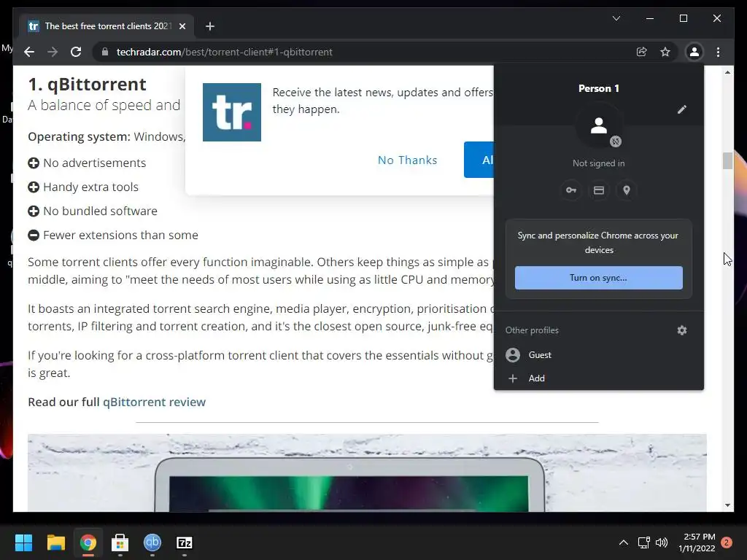Open a new browser tab
The image size is (747, 560).
tap(210, 26)
